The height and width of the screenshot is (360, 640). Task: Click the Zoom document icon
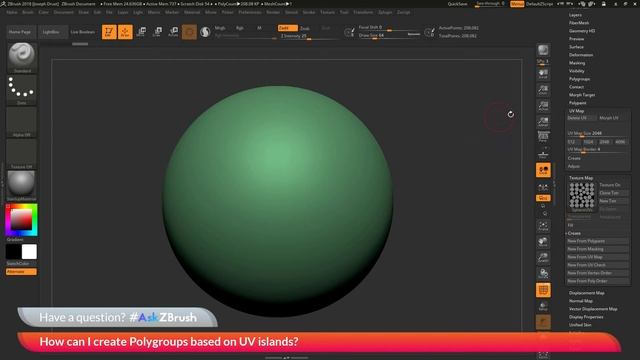[543, 90]
